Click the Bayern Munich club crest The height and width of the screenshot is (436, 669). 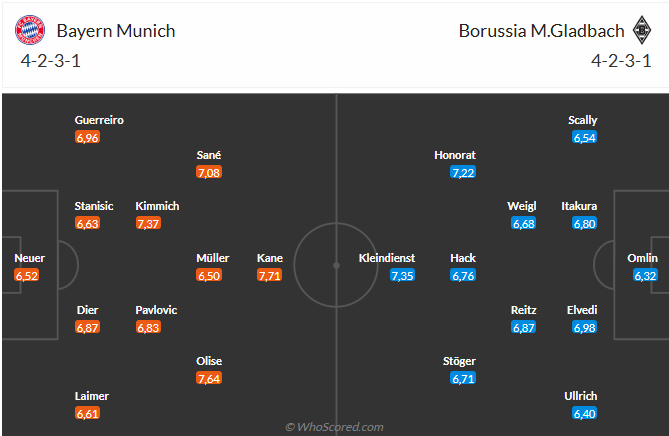point(30,31)
